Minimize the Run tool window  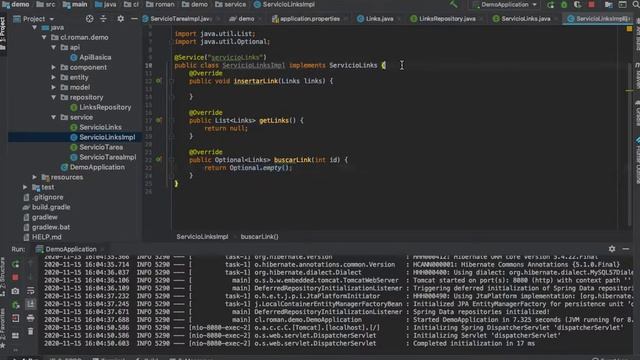(x=626, y=249)
